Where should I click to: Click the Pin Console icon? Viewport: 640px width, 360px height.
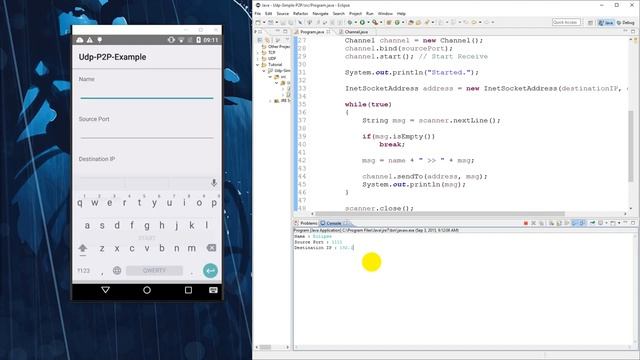click(x=592, y=223)
